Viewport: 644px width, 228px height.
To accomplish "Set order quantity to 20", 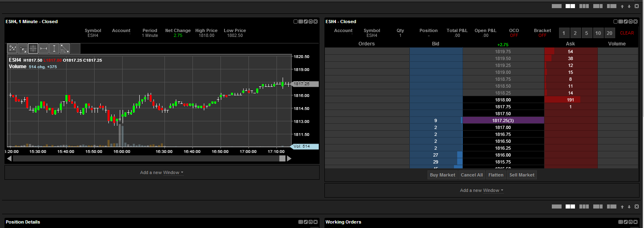I will [609, 33].
